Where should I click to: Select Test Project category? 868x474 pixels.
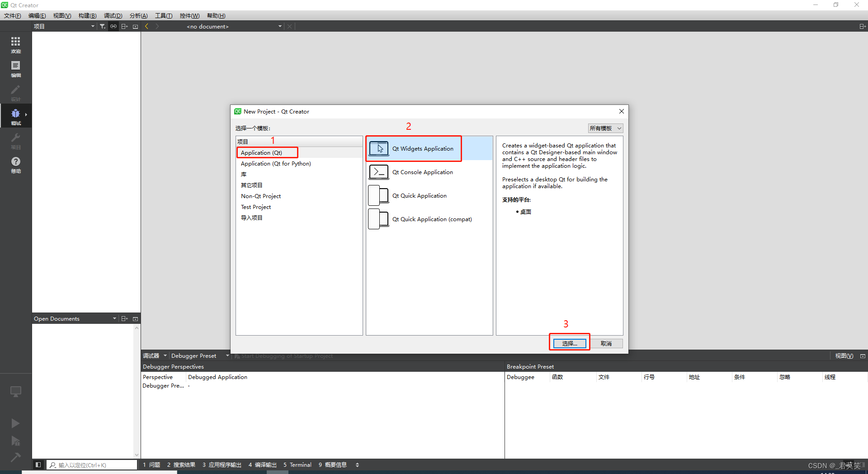[x=299, y=207]
